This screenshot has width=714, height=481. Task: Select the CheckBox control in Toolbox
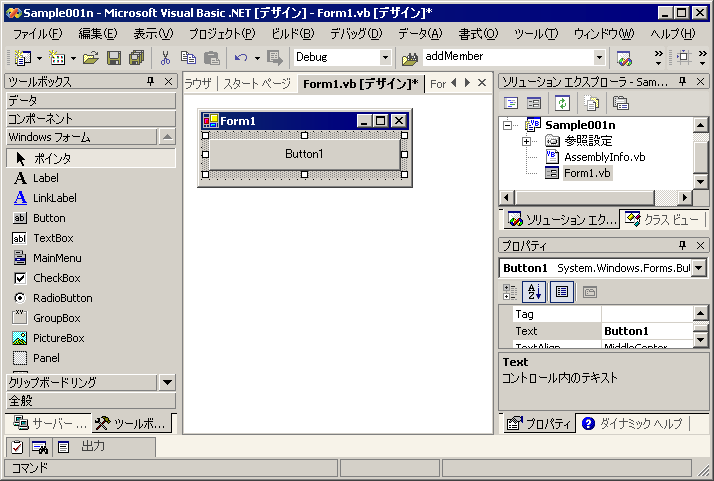91,278
